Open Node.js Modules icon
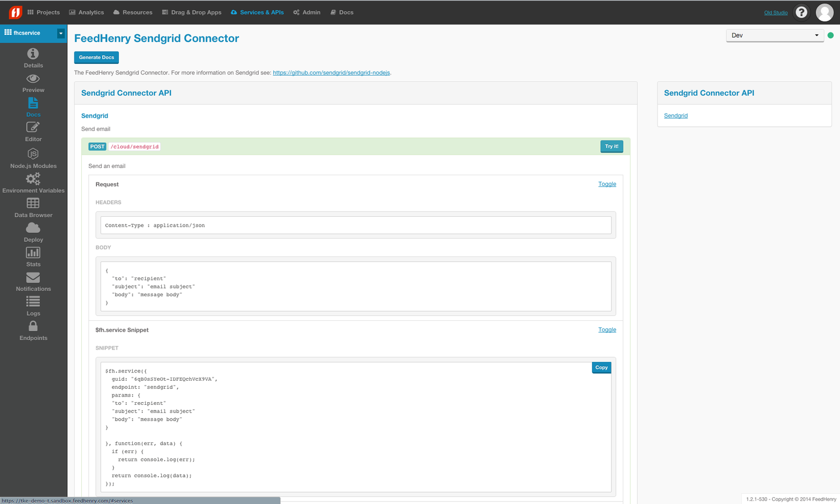The image size is (840, 504). point(33,153)
